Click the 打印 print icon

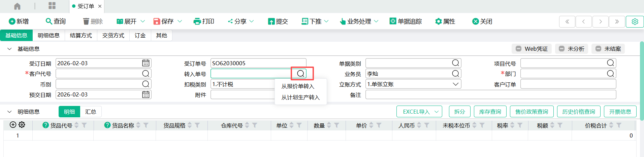[x=197, y=22]
